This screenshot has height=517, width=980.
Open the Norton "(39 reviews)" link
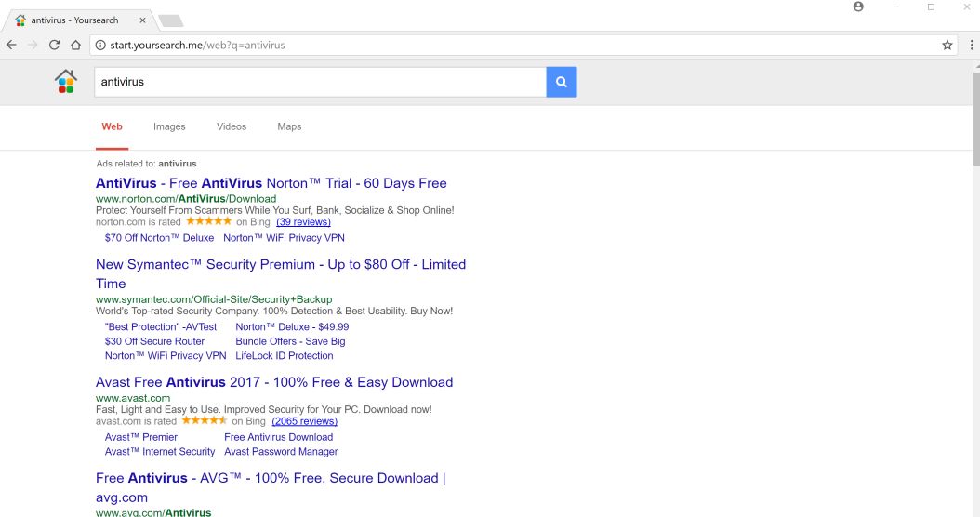pyautogui.click(x=303, y=222)
